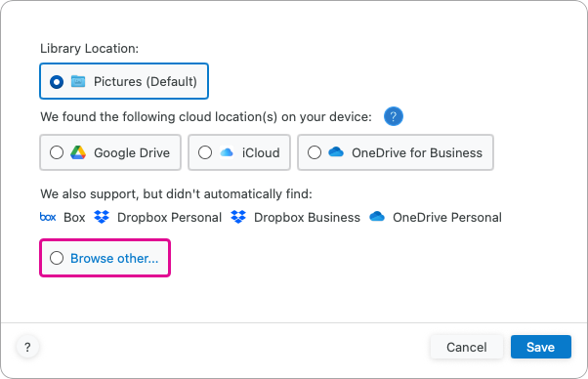Select the Google Drive radio button
The image size is (588, 379).
click(57, 152)
